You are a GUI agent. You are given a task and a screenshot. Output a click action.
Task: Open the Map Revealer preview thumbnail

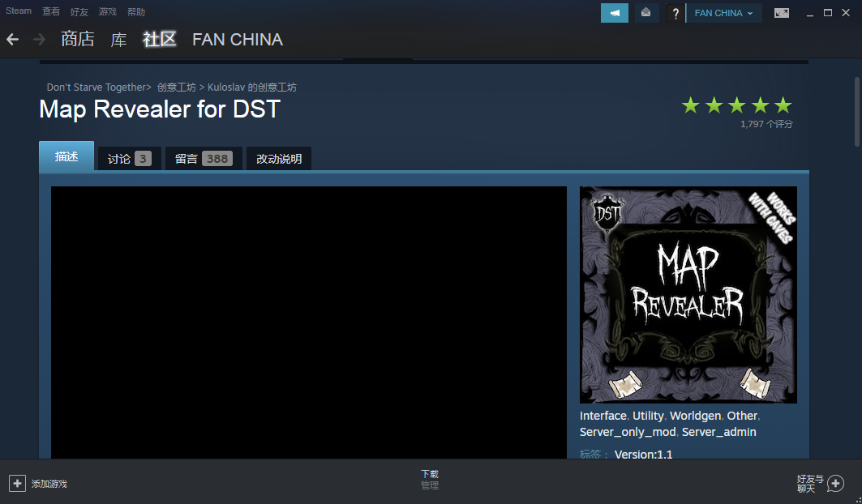point(688,295)
